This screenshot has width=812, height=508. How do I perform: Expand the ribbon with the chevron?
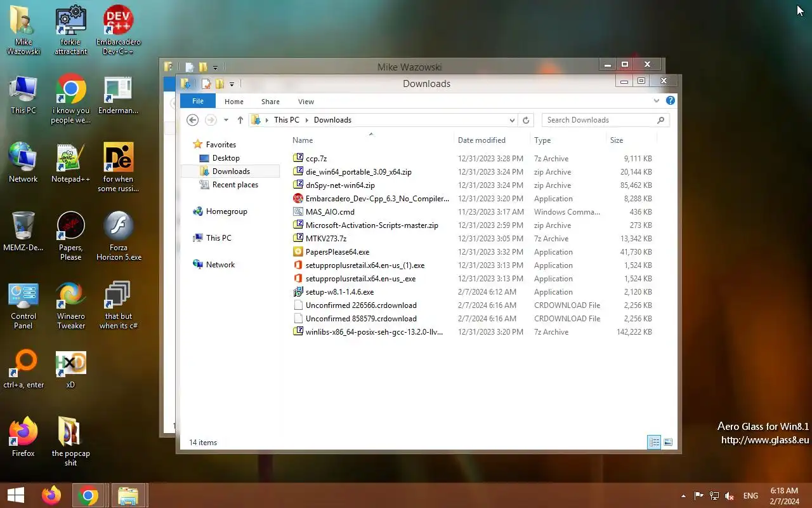click(657, 100)
